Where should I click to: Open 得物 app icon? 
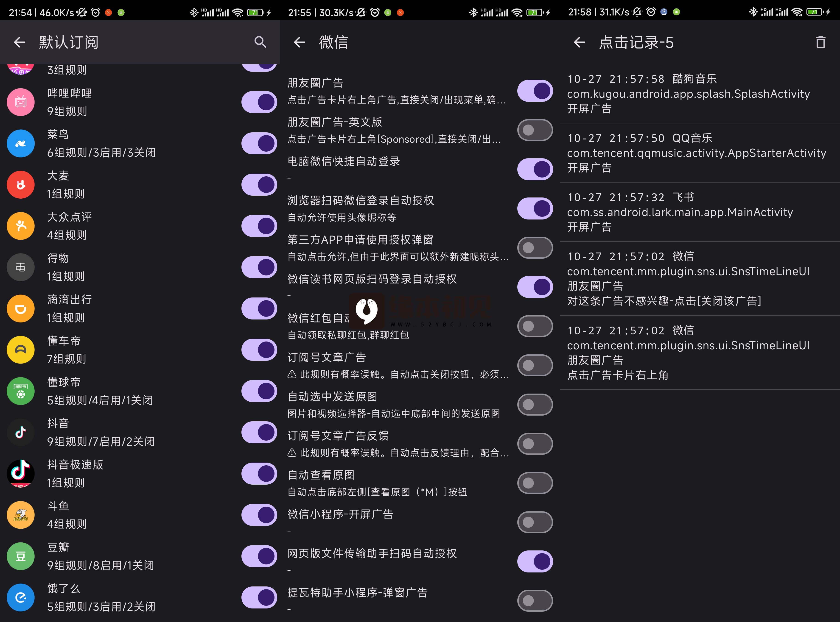coord(21,267)
